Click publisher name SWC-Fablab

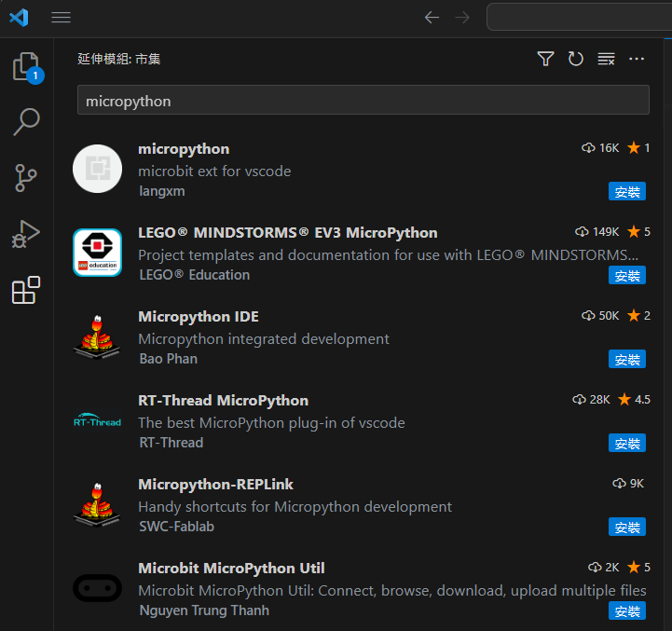(x=176, y=527)
